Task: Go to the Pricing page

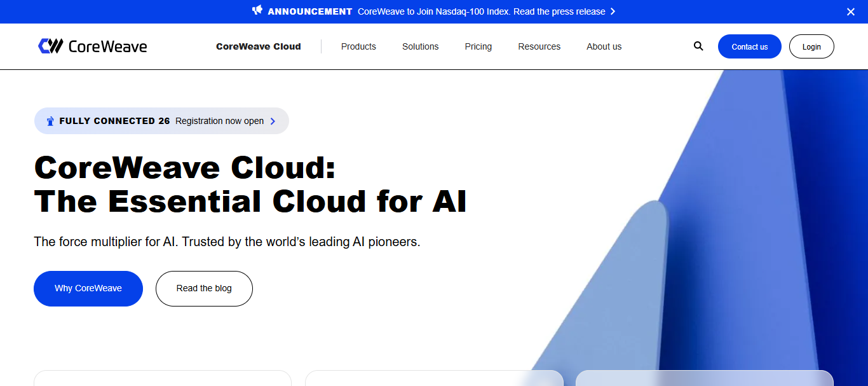Action: click(478, 46)
